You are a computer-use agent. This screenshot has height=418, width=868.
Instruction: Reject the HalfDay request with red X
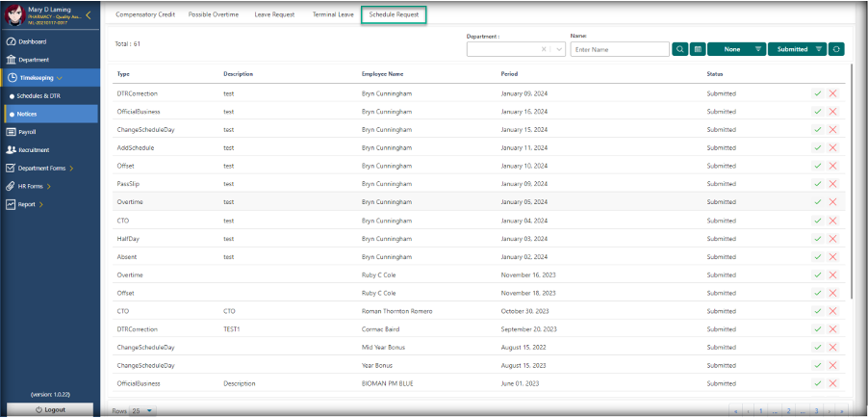click(832, 239)
